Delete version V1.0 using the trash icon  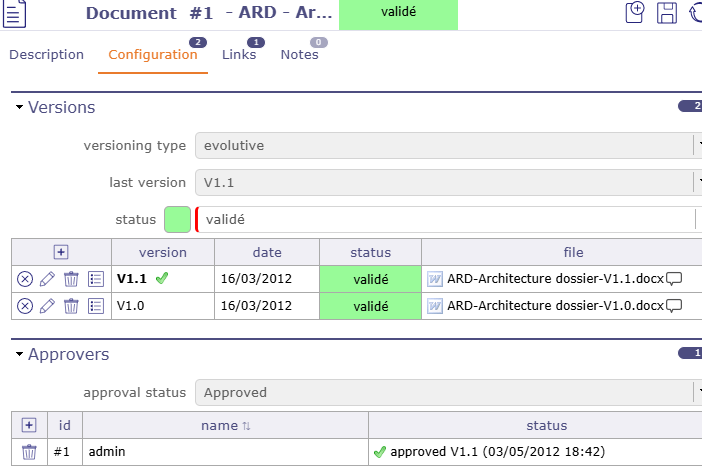(71, 306)
